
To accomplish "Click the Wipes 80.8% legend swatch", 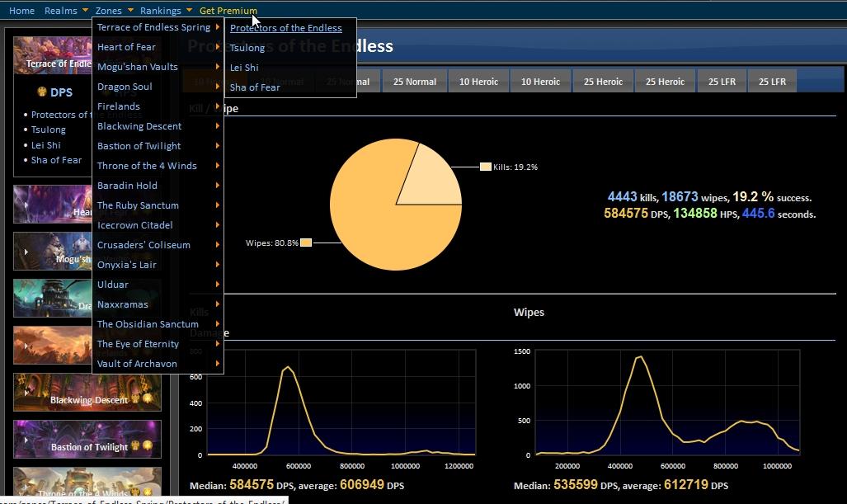I will (x=306, y=243).
